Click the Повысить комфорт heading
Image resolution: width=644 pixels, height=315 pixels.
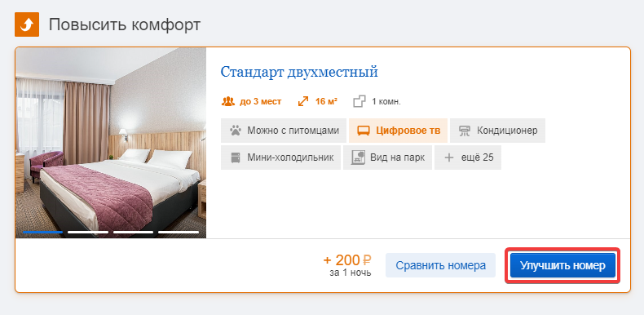pos(125,24)
